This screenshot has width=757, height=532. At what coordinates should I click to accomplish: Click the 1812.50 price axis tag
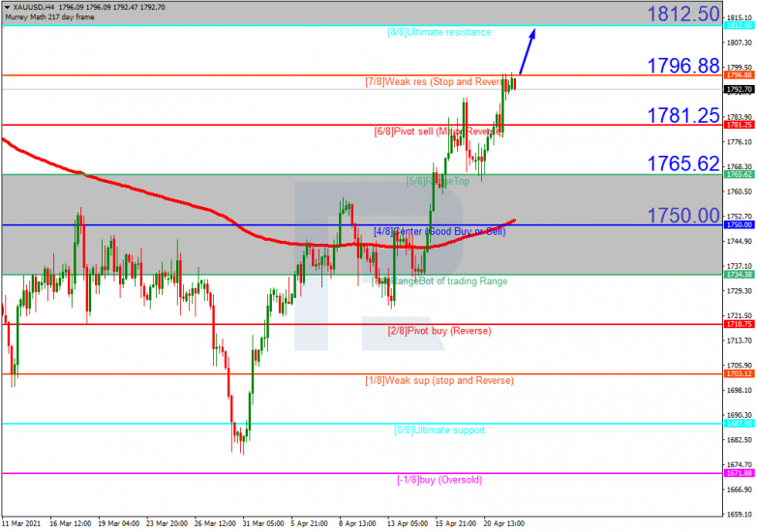740,25
